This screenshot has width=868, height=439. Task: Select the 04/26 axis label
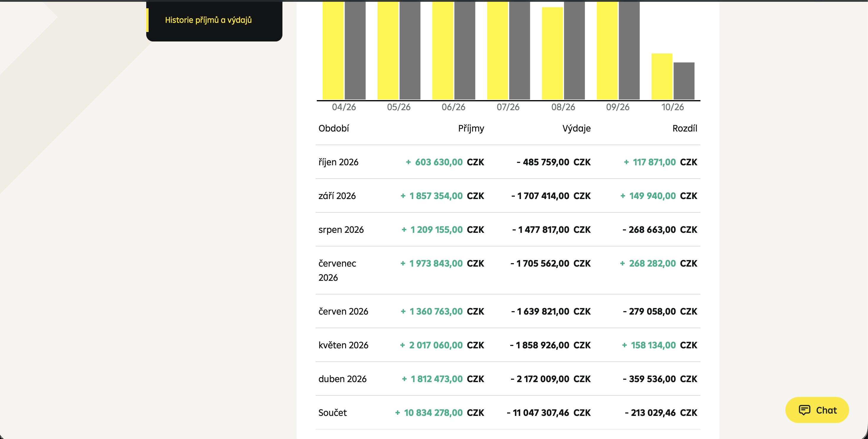pos(344,107)
